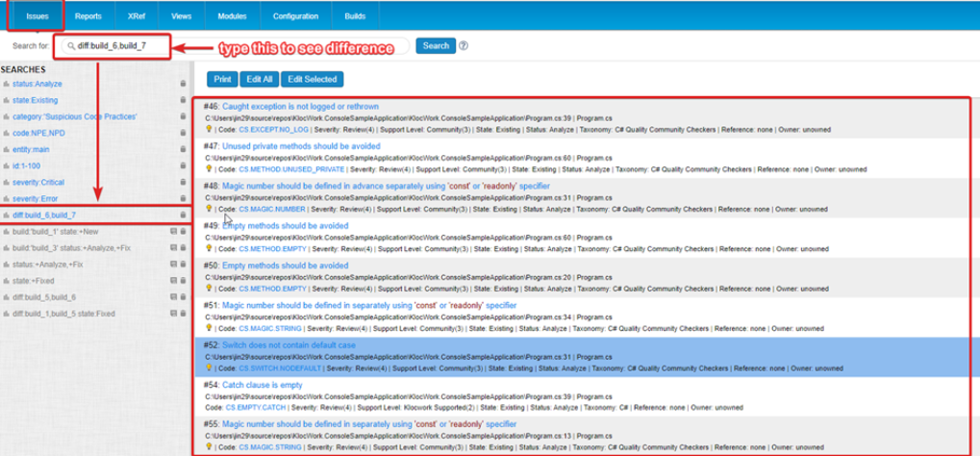Run the saved search severity:Critical
Image resolution: width=980 pixels, height=456 pixels.
(x=38, y=182)
